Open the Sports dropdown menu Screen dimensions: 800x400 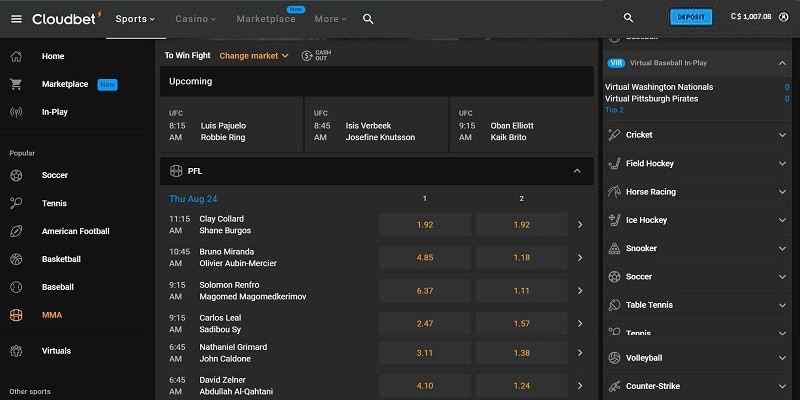tap(135, 19)
